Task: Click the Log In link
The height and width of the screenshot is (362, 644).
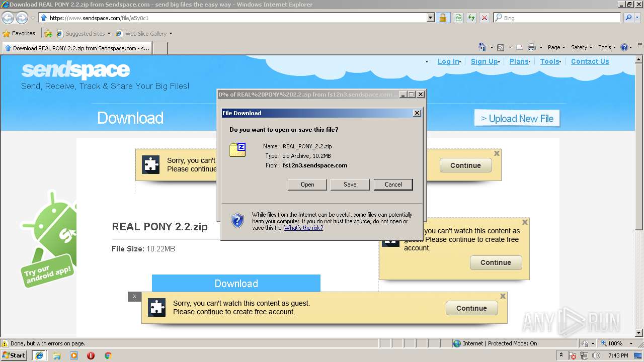Action: [x=448, y=61]
